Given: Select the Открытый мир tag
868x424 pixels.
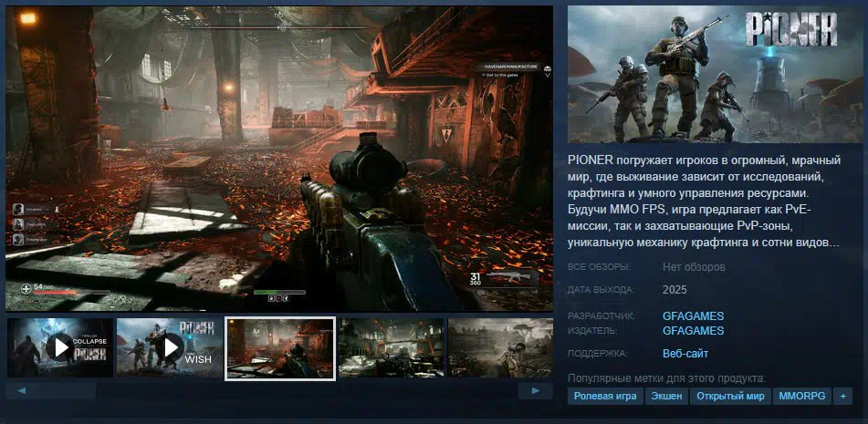Looking at the screenshot, I should coord(731,397).
